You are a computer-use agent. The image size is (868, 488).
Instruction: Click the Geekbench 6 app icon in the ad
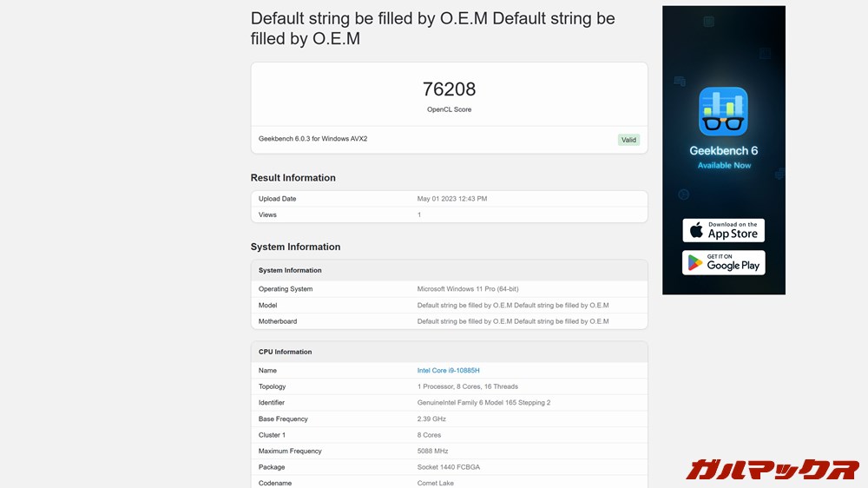pyautogui.click(x=723, y=111)
